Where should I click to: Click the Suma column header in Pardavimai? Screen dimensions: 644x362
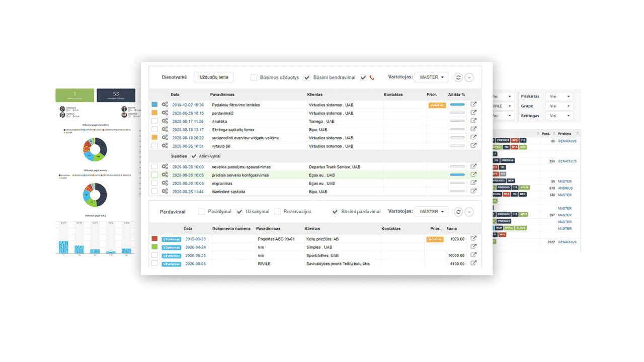click(451, 228)
